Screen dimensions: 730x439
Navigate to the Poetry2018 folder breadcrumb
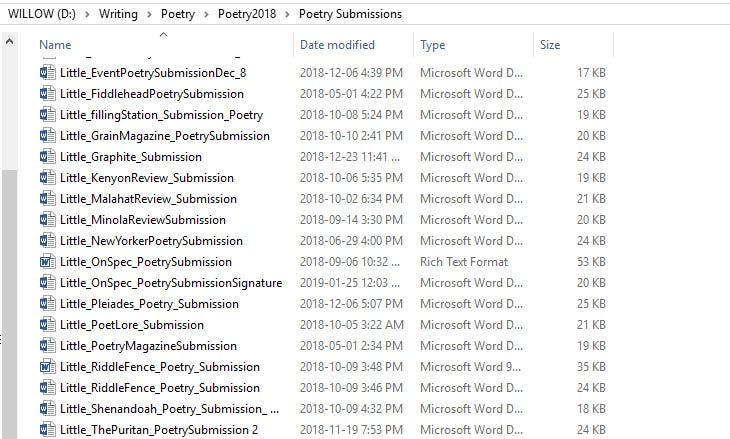pos(247,14)
